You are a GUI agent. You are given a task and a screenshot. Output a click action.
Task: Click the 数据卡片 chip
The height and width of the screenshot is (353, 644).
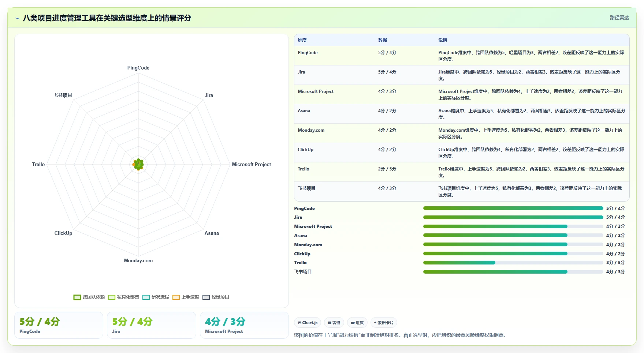[x=384, y=323]
